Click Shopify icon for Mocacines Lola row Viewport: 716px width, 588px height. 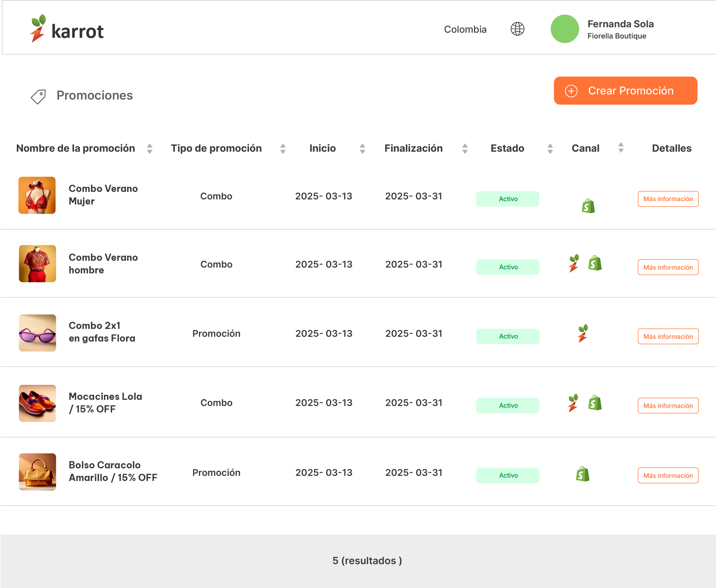(595, 403)
